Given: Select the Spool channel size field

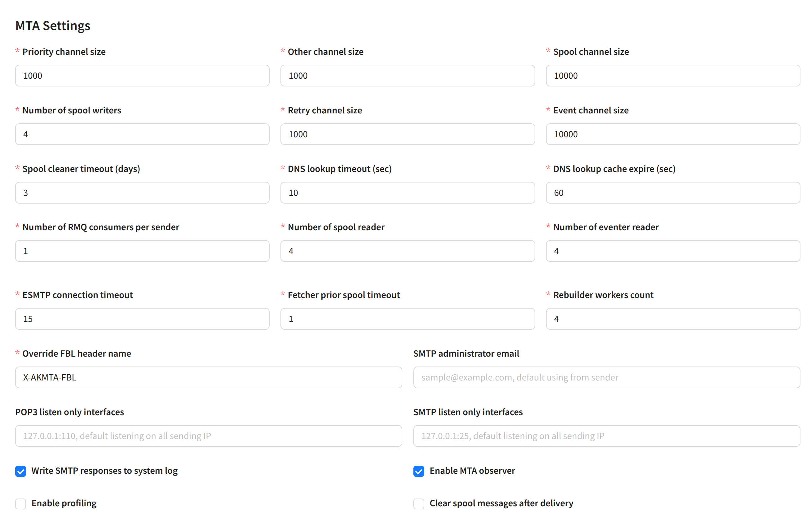Looking at the screenshot, I should 673,76.
